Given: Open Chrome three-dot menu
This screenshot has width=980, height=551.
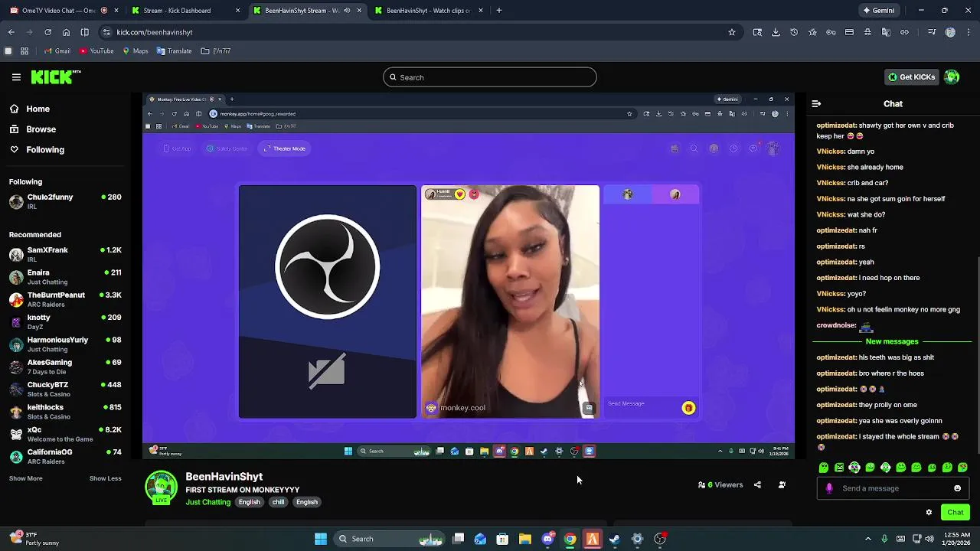Looking at the screenshot, I should (x=969, y=32).
